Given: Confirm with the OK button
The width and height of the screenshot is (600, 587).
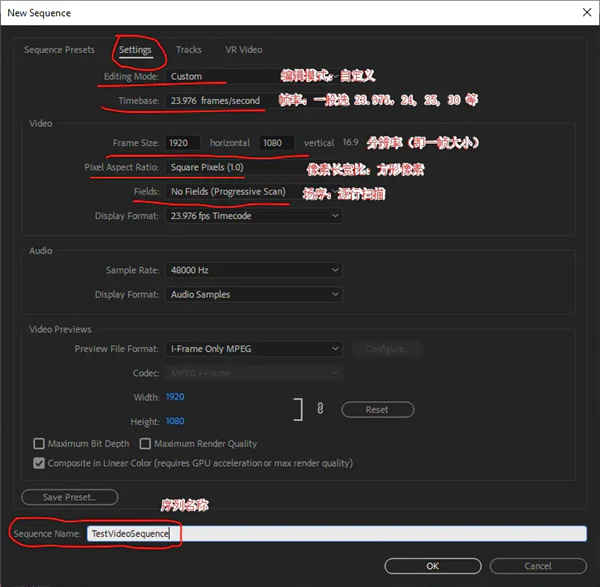Looking at the screenshot, I should click(x=432, y=565).
